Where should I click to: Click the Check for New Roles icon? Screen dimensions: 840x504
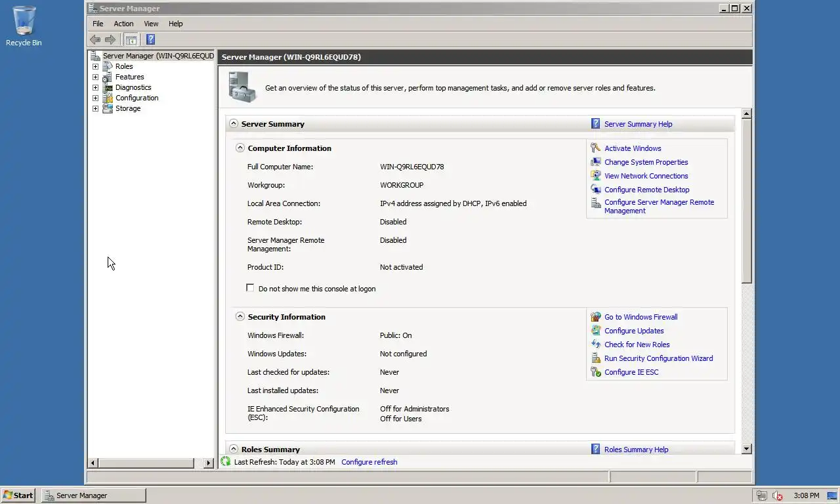(x=595, y=345)
